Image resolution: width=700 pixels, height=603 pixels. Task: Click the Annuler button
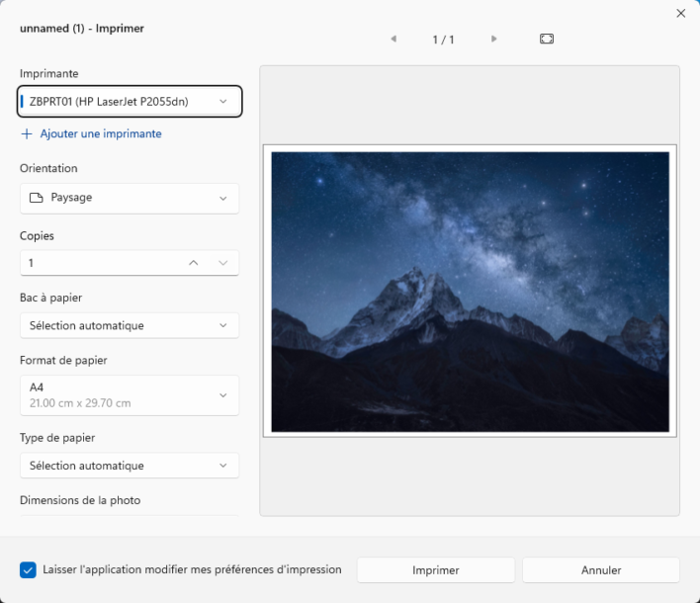pyautogui.click(x=601, y=570)
